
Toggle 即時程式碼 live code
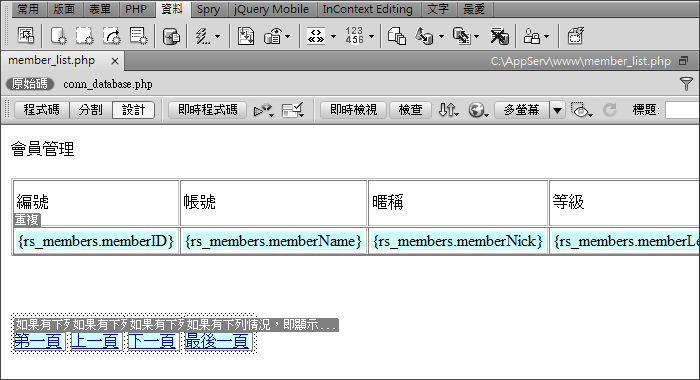pyautogui.click(x=208, y=110)
